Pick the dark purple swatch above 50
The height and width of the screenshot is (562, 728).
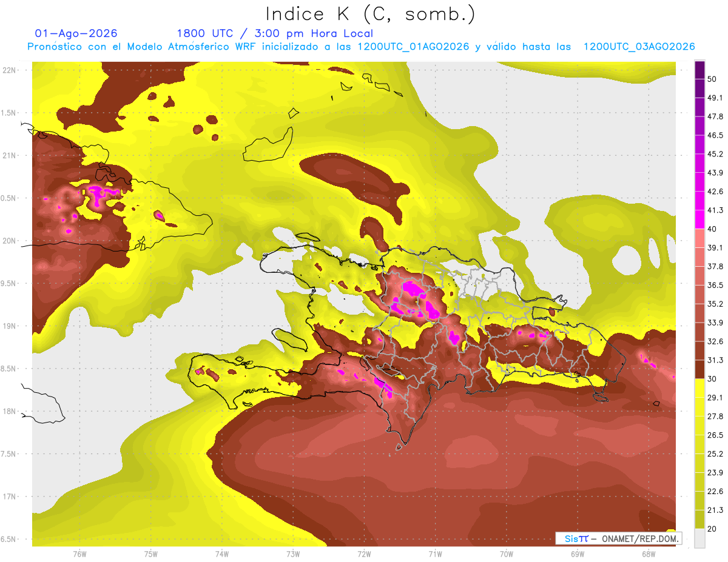point(699,70)
